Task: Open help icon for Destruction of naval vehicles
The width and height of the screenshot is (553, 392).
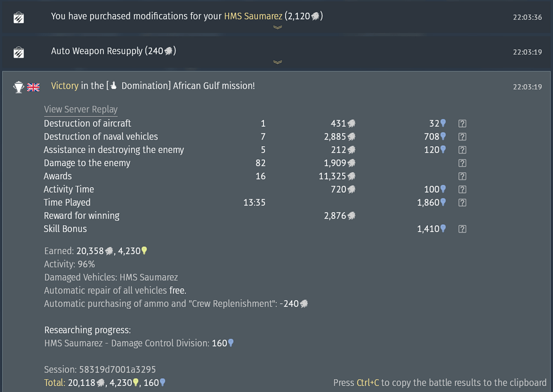Action: coord(462,137)
